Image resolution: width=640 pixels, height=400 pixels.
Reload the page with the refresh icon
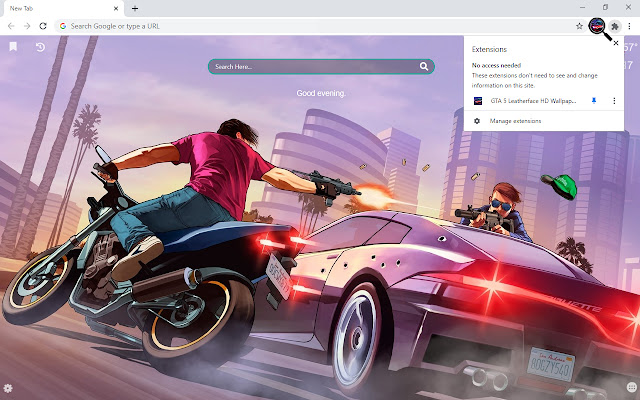[43, 26]
